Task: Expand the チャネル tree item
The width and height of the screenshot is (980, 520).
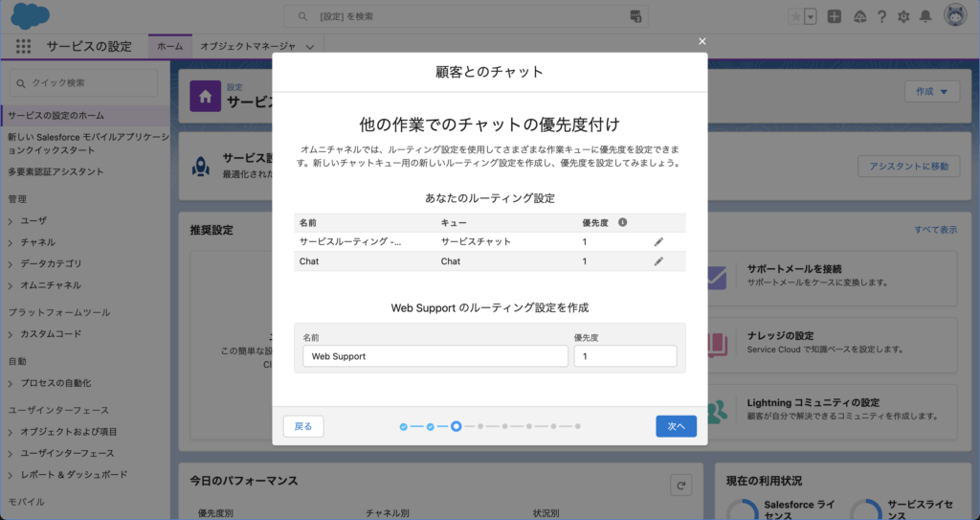Action: (x=11, y=242)
